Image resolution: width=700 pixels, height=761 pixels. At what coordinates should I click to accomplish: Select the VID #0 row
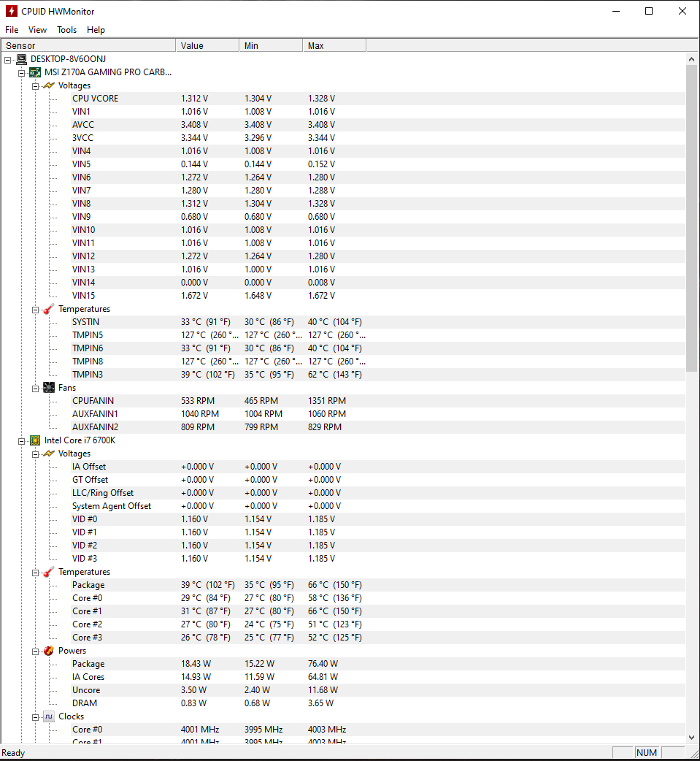[x=378, y=519]
